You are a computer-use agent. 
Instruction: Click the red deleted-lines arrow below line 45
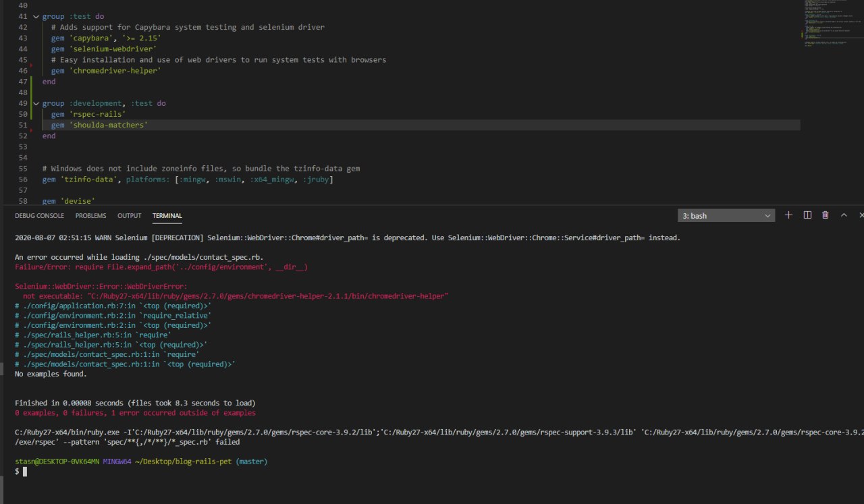click(x=32, y=65)
